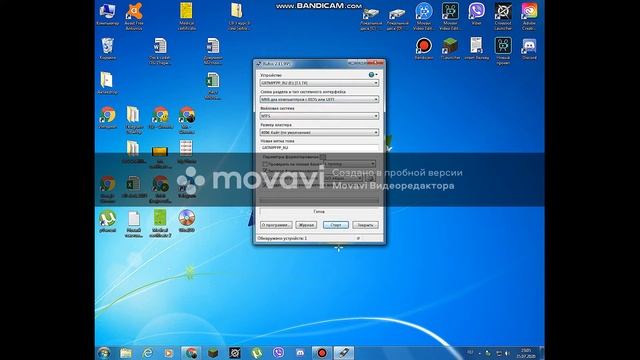
Task: Open the NTFS file system dropdown
Action: [319, 116]
